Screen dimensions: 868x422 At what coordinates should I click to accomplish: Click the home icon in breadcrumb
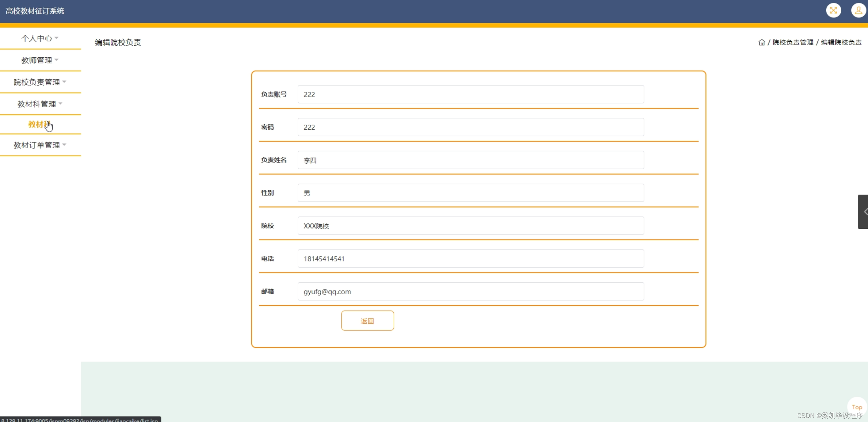pyautogui.click(x=761, y=42)
